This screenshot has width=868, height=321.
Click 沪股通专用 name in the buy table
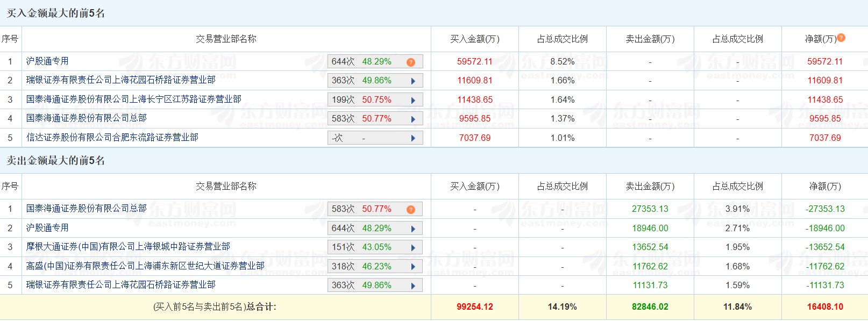click(x=47, y=61)
